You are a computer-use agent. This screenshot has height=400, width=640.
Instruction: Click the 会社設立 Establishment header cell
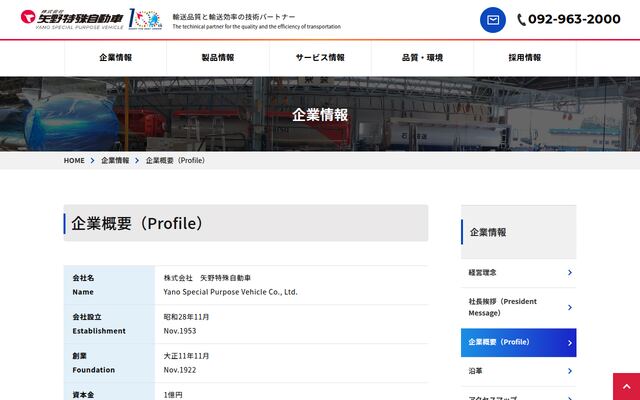109,324
